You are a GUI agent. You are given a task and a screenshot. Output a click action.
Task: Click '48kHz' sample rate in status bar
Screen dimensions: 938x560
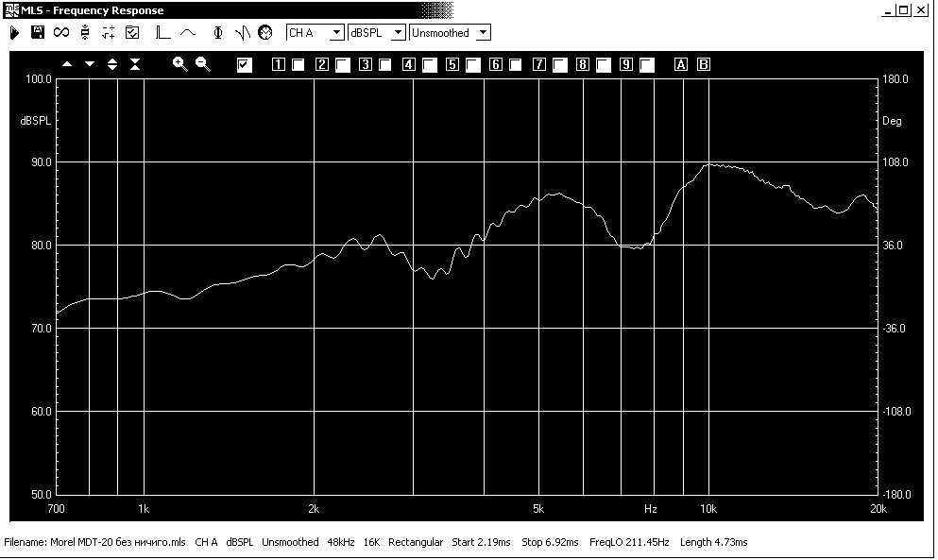pyautogui.click(x=341, y=542)
